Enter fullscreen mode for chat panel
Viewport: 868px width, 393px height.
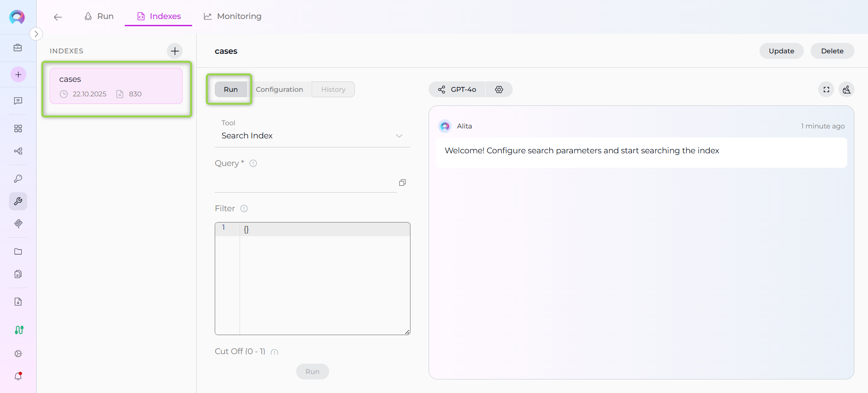826,90
